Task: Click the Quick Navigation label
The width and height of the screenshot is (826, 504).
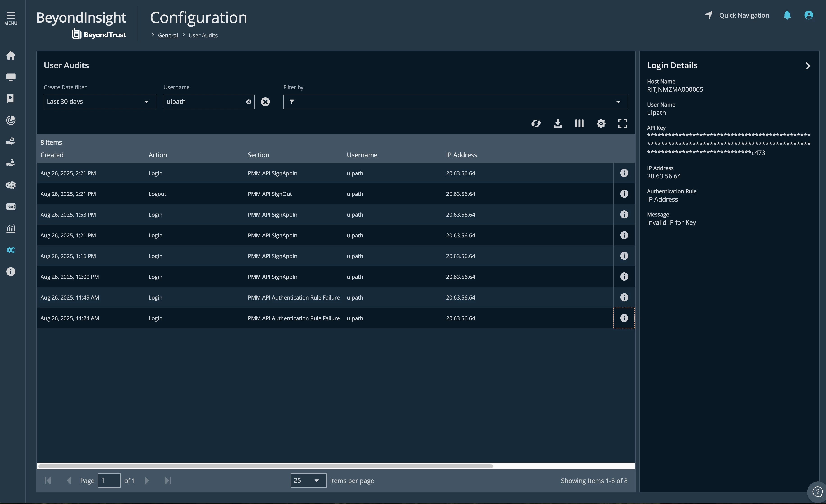Action: click(744, 15)
